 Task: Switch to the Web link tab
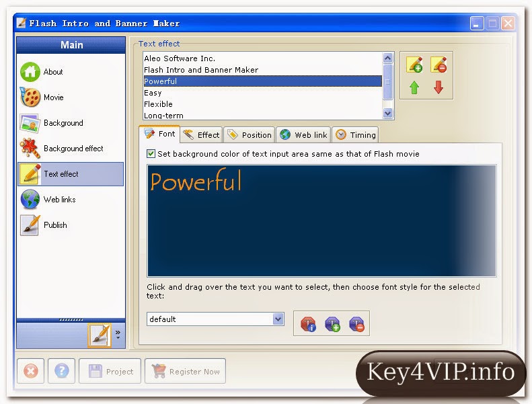303,134
